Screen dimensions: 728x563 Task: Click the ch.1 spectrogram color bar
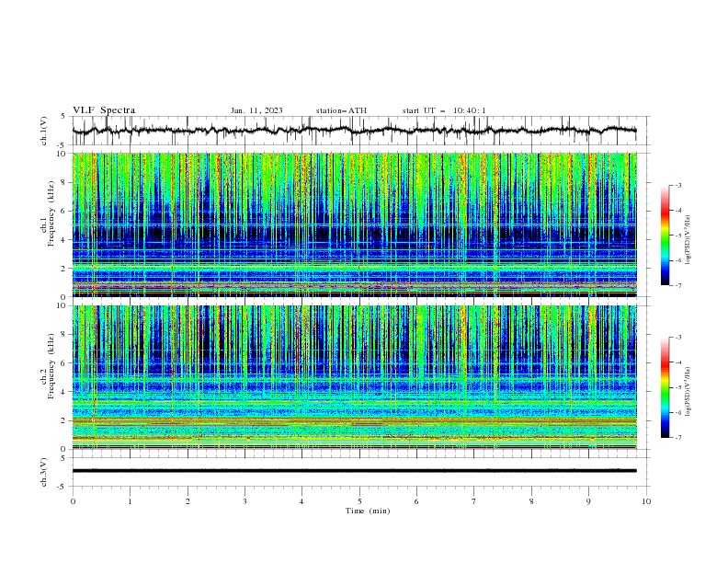pos(665,236)
